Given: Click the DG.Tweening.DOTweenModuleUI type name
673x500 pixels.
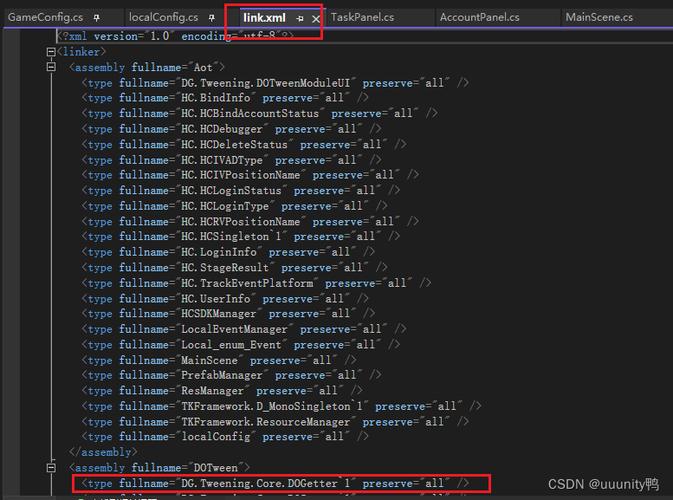Looking at the screenshot, I should (265, 83).
